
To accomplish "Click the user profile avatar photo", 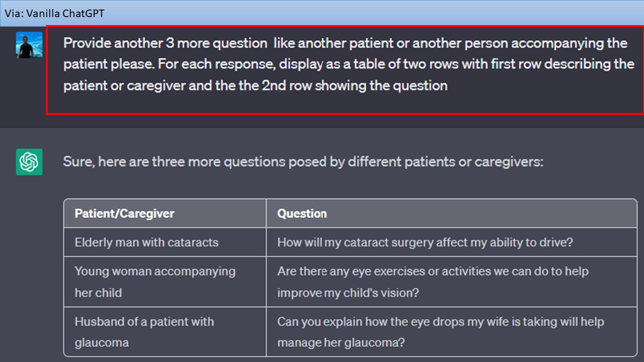I will [29, 45].
